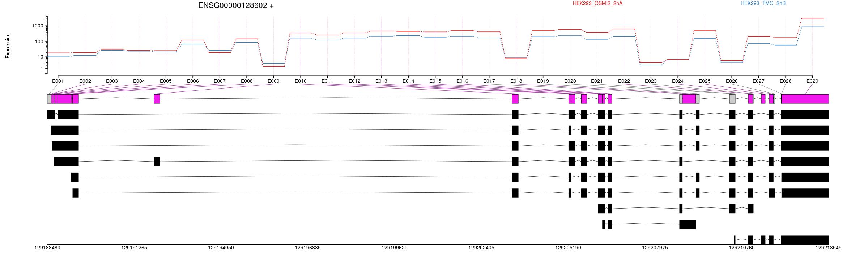Click exon label E005
Image resolution: width=868 pixels, height=253 pixels.
point(166,81)
